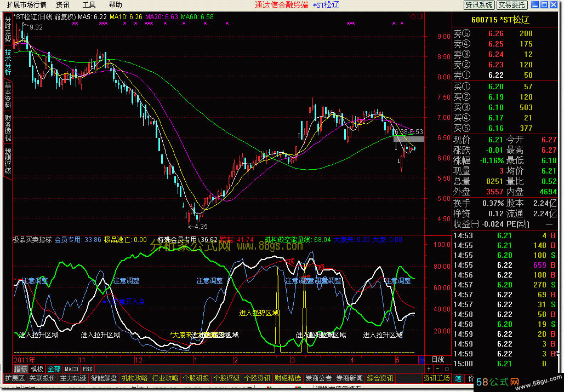Expand the 扩展市场行情 menu
The image size is (564, 392).
26,5
